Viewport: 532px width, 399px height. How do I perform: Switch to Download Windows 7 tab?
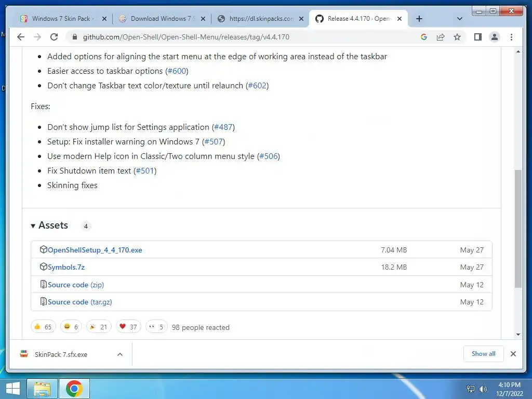[x=163, y=19]
